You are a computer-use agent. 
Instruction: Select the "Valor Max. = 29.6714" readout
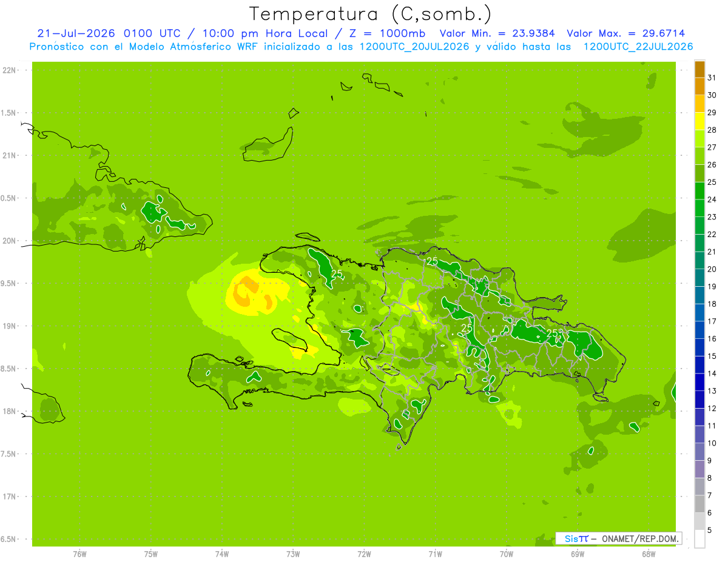(626, 33)
